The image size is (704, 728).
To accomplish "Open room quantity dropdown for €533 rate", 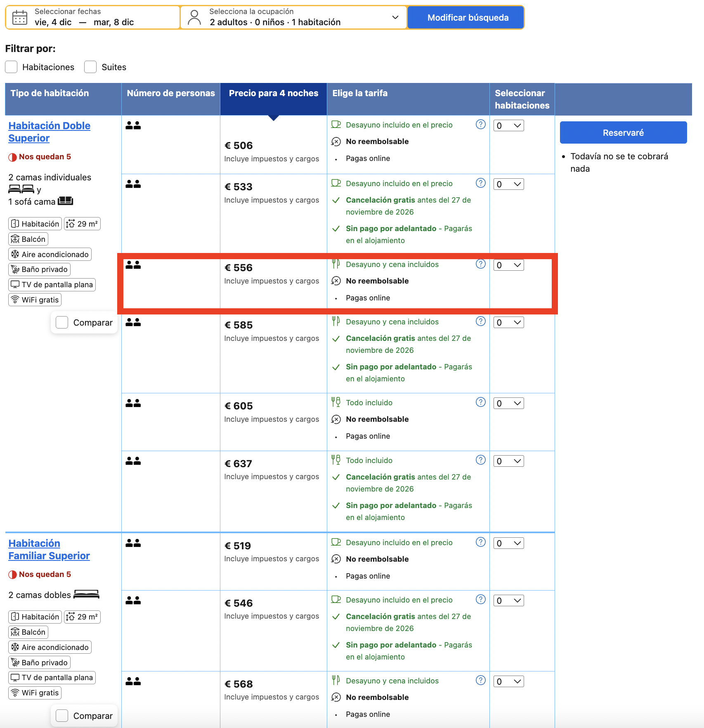I will [509, 184].
